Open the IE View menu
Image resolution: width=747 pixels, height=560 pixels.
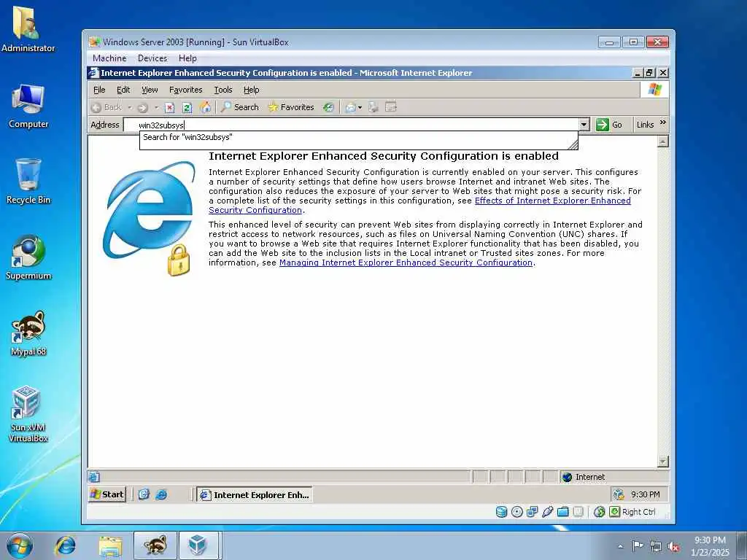tap(150, 90)
